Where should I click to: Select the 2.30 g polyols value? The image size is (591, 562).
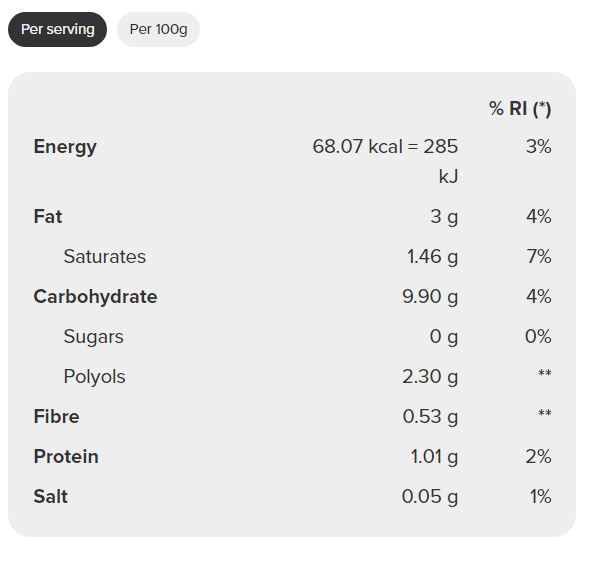pyautogui.click(x=430, y=377)
